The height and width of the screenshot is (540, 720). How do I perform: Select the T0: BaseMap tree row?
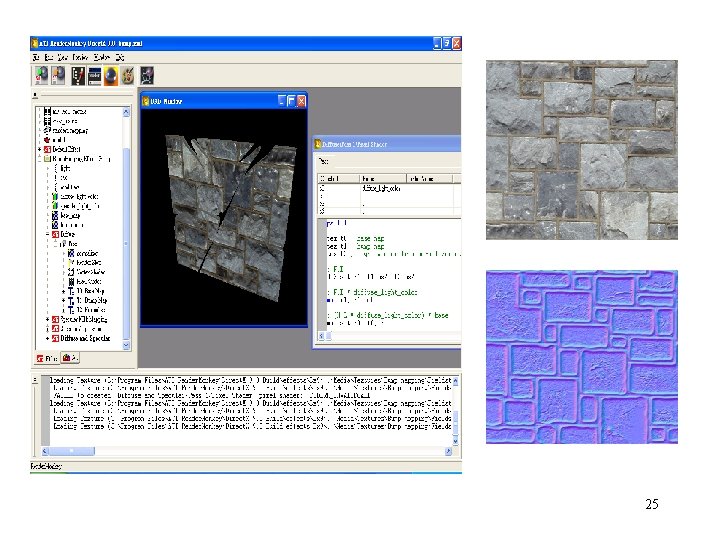[90, 291]
